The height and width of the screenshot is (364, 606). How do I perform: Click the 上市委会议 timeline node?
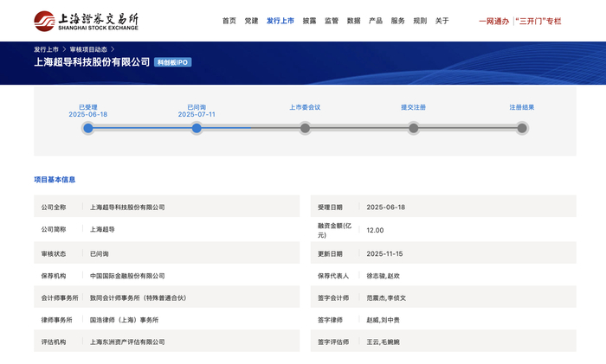coord(305,128)
